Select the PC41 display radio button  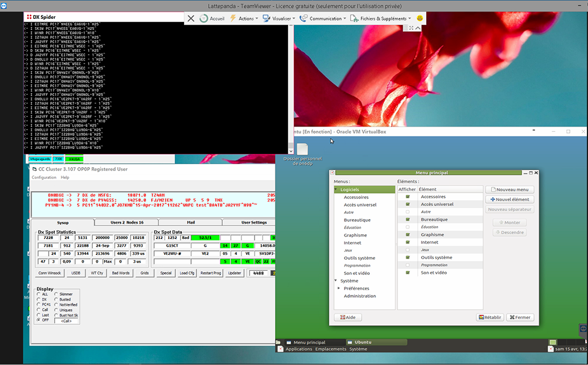(39, 304)
